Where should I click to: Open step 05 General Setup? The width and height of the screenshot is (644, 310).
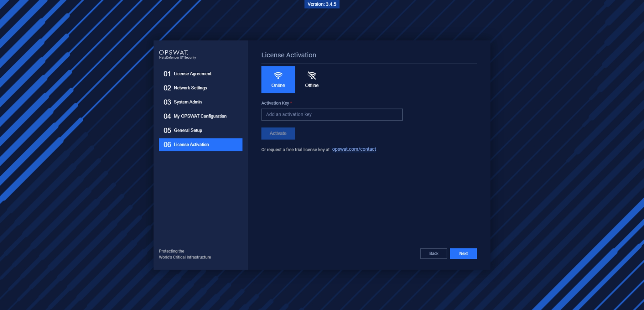click(x=201, y=130)
